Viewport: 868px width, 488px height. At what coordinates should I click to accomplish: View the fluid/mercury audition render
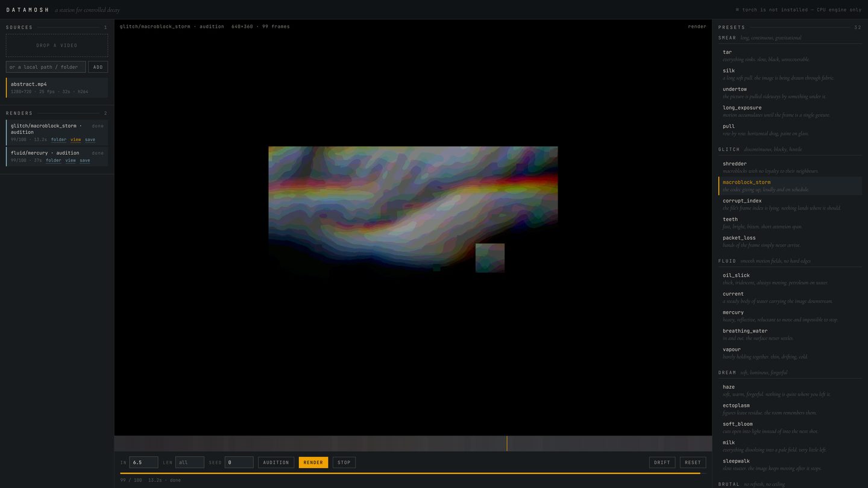(x=71, y=161)
